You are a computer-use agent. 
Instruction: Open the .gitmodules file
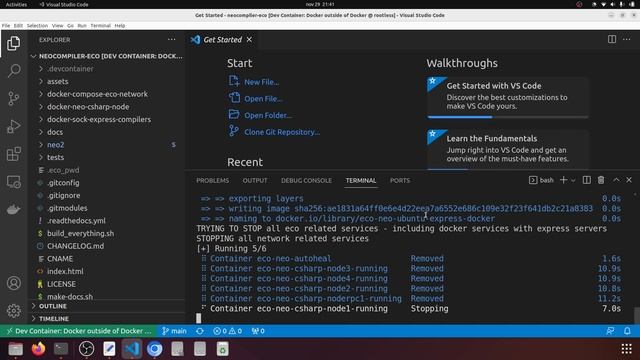[x=107, y=208]
